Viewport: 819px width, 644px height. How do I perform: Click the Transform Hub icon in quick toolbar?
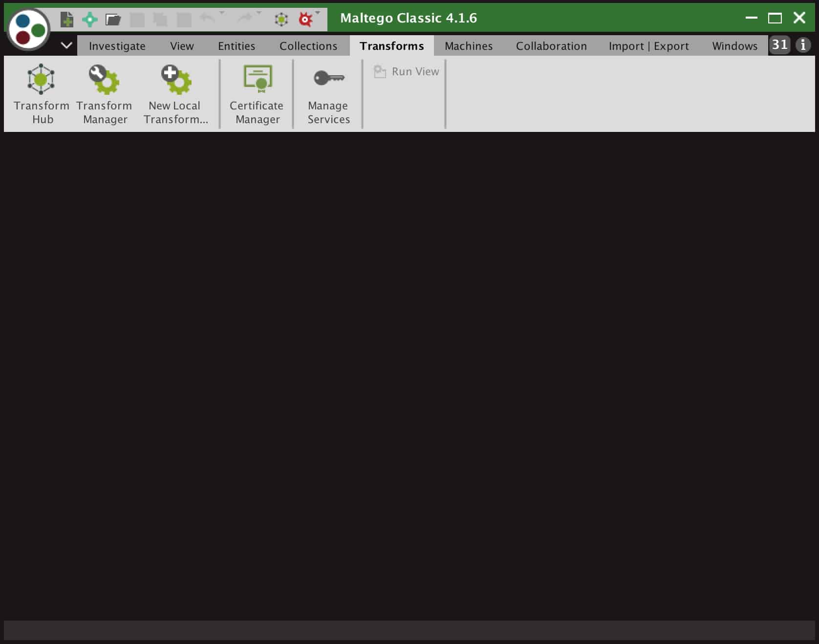click(281, 20)
